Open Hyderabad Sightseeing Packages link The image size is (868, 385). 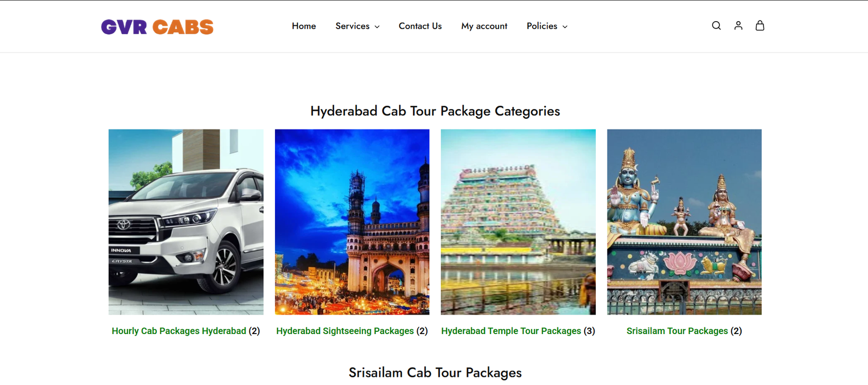pos(345,331)
